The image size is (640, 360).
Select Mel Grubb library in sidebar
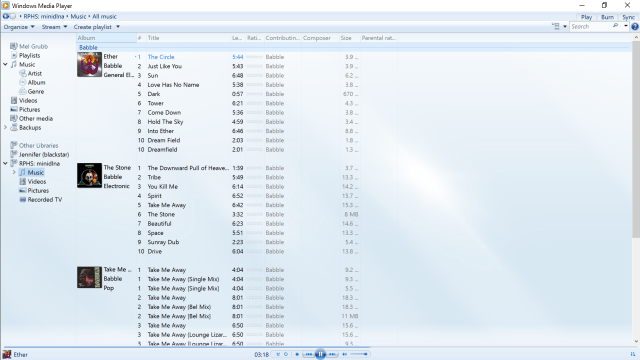point(29,47)
